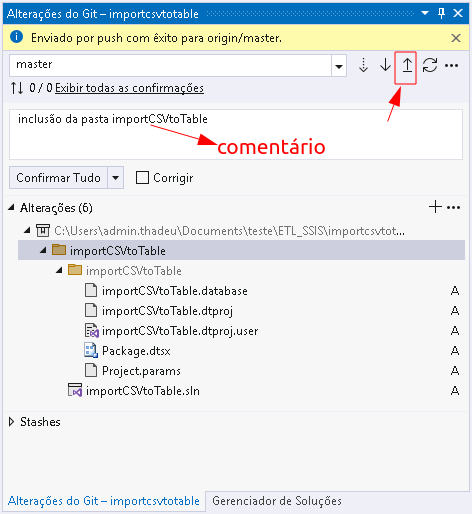The width and height of the screenshot is (472, 514).
Task: Open the master branch dropdown
Action: (x=339, y=66)
